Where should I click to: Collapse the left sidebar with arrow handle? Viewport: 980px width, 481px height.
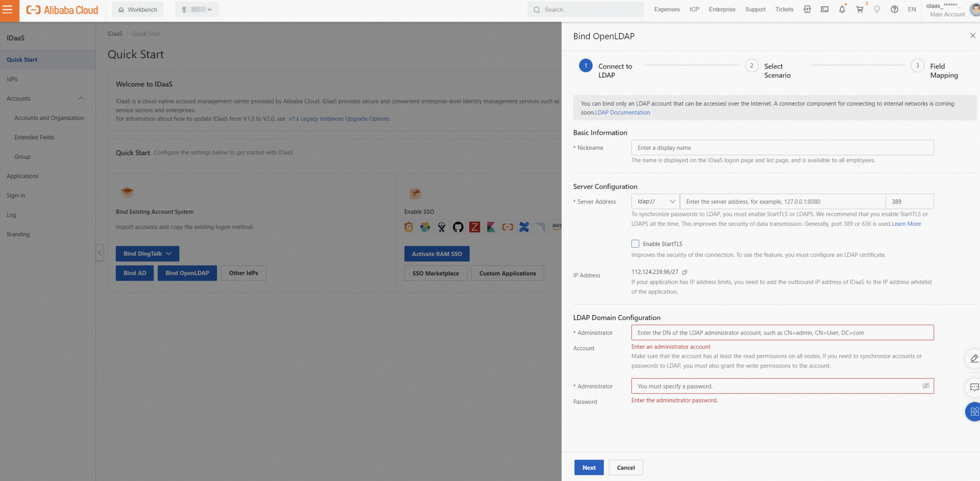click(x=100, y=252)
